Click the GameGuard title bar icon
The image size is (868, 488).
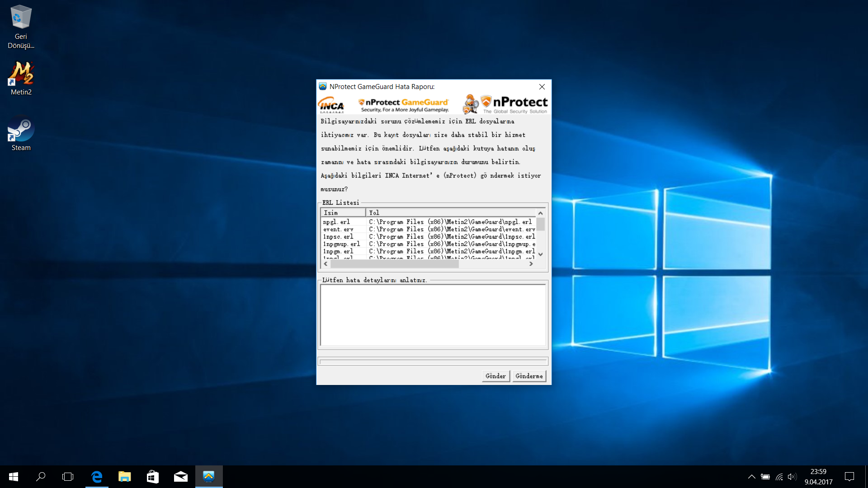pyautogui.click(x=322, y=87)
